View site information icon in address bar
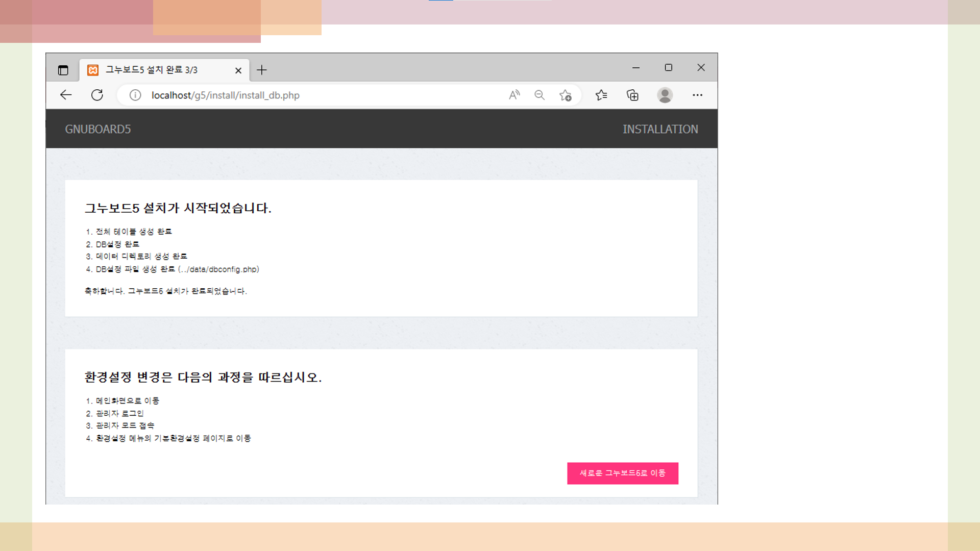The height and width of the screenshot is (551, 980). (x=135, y=95)
